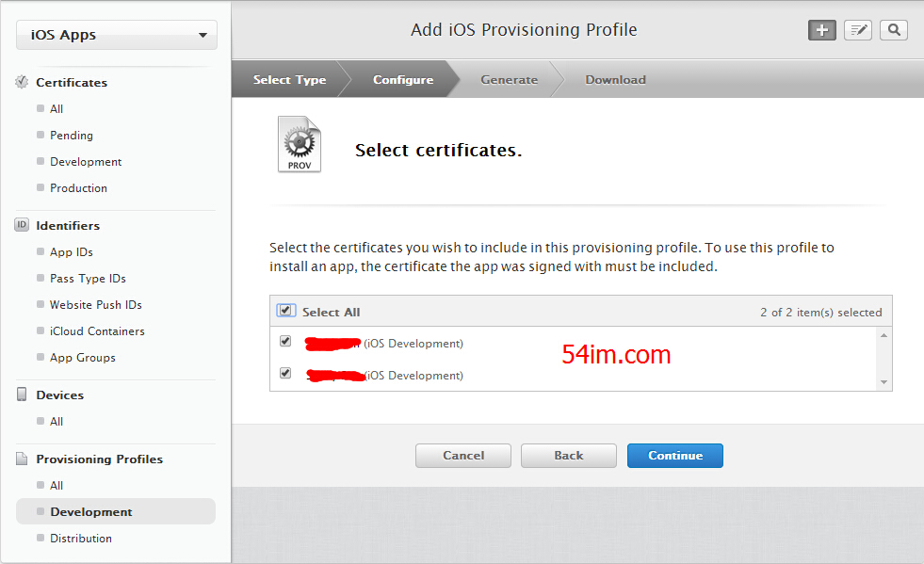The width and height of the screenshot is (924, 564).
Task: Click the Devices heading
Action: 59,395
